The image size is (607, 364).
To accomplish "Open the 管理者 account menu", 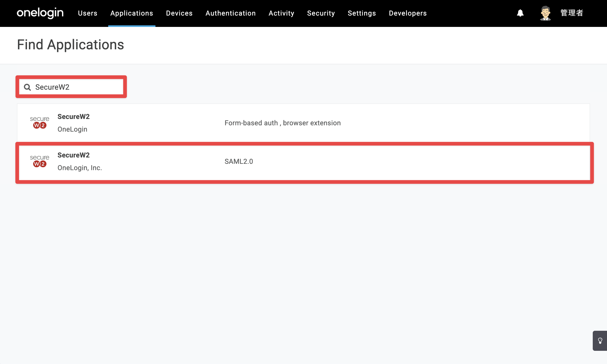I will tap(572, 13).
